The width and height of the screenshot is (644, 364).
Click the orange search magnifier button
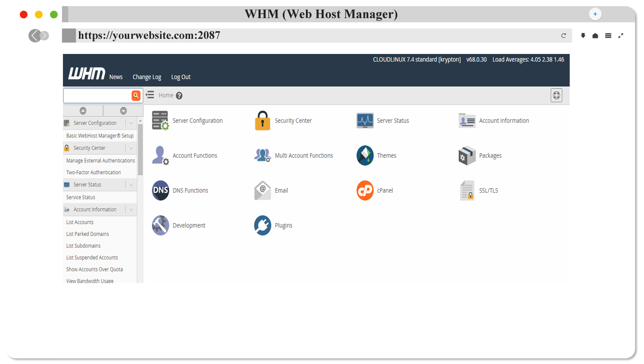pyautogui.click(x=136, y=96)
